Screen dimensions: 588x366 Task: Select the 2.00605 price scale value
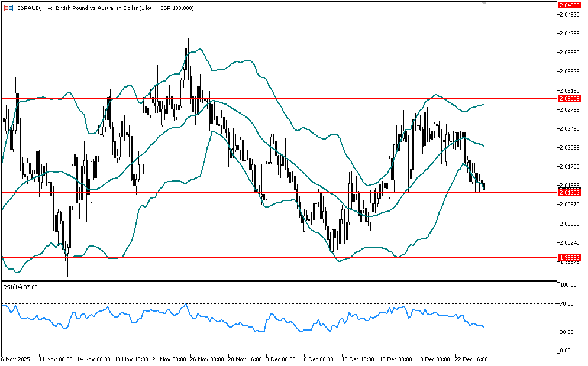point(569,224)
